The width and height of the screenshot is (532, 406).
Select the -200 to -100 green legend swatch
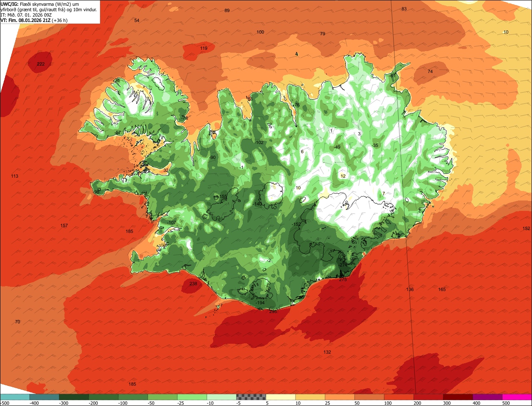click(103, 397)
